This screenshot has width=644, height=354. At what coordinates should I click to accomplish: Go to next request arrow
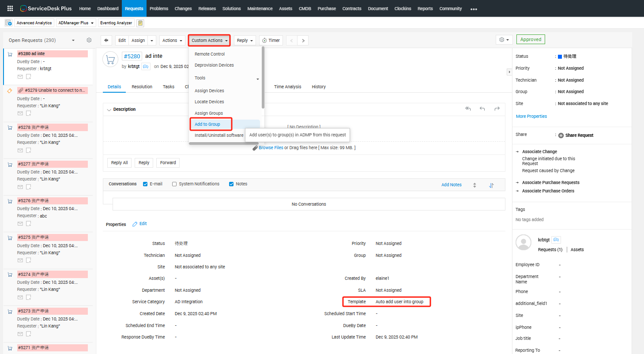pyautogui.click(x=303, y=40)
